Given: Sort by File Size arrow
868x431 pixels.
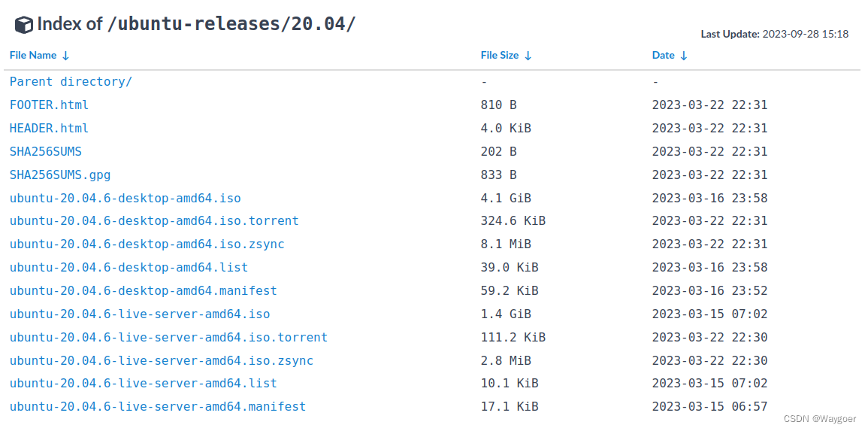Looking at the screenshot, I should (528, 56).
